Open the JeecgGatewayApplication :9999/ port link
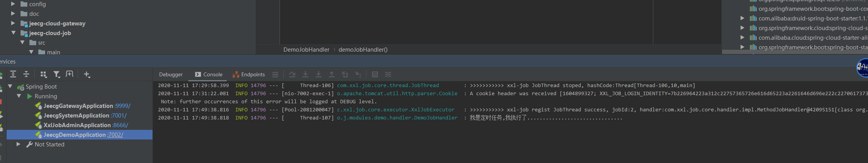Viewport: 868px width, 163px height. click(123, 106)
